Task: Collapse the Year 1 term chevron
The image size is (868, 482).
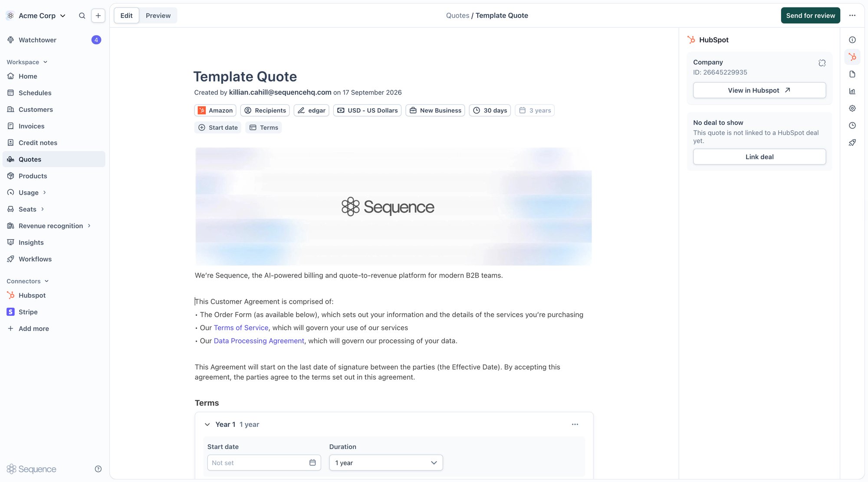Action: click(207, 425)
